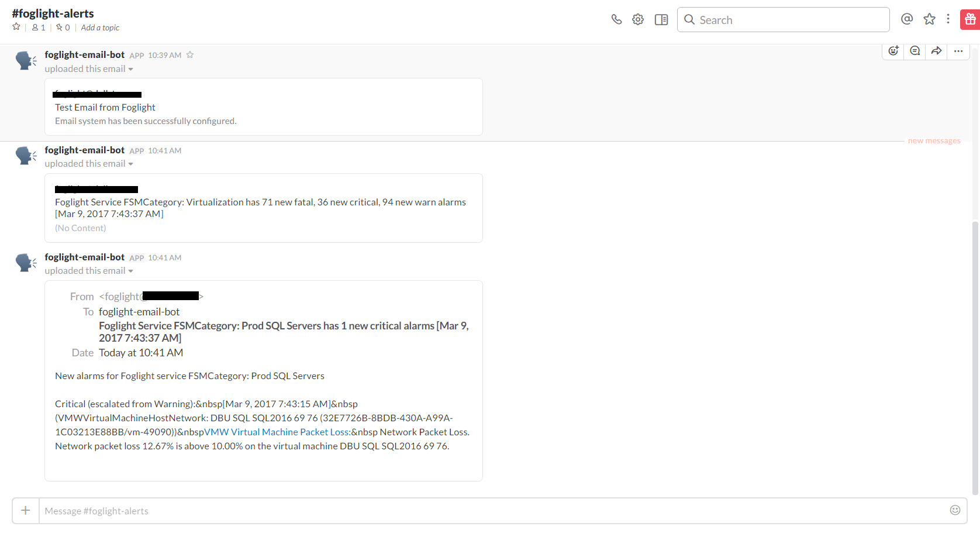
Task: Open mentions and reactions (@) icon
Action: click(x=907, y=19)
